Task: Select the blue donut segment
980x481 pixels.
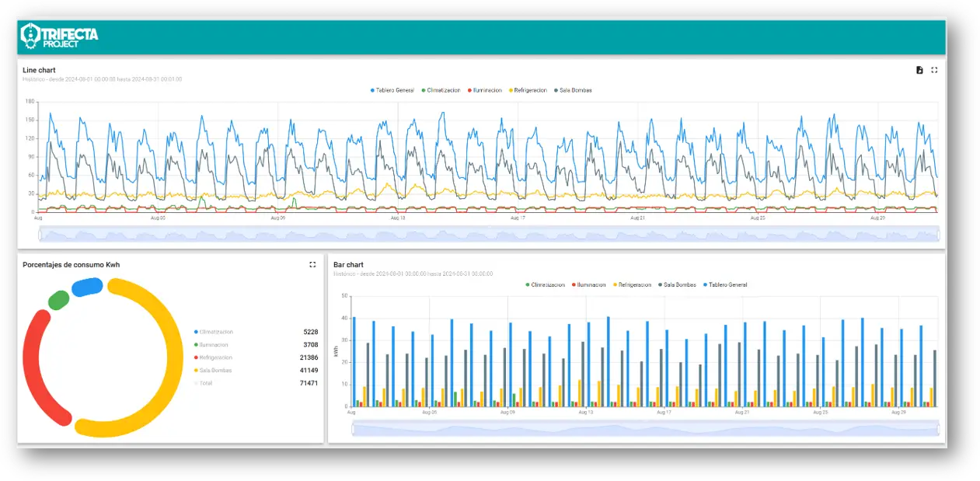Action: (87, 287)
